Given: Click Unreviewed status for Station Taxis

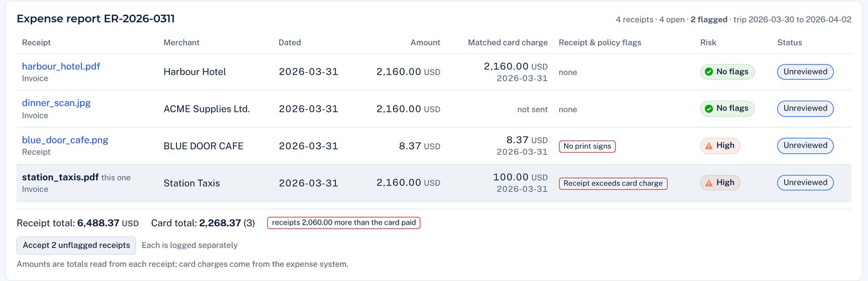Looking at the screenshot, I should click(x=805, y=183).
